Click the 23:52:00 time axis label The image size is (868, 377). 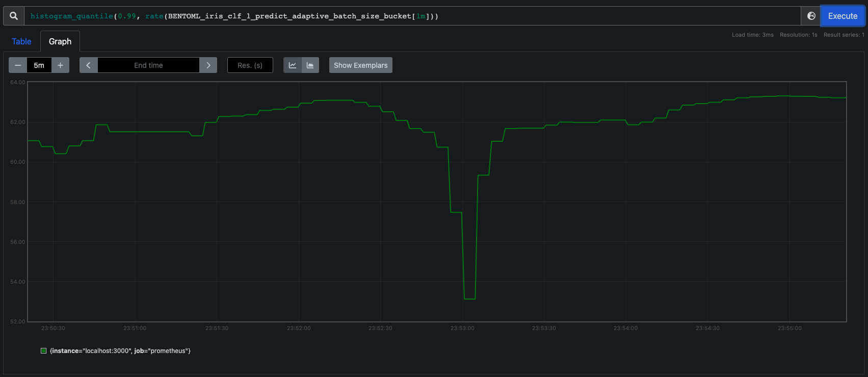pos(299,328)
